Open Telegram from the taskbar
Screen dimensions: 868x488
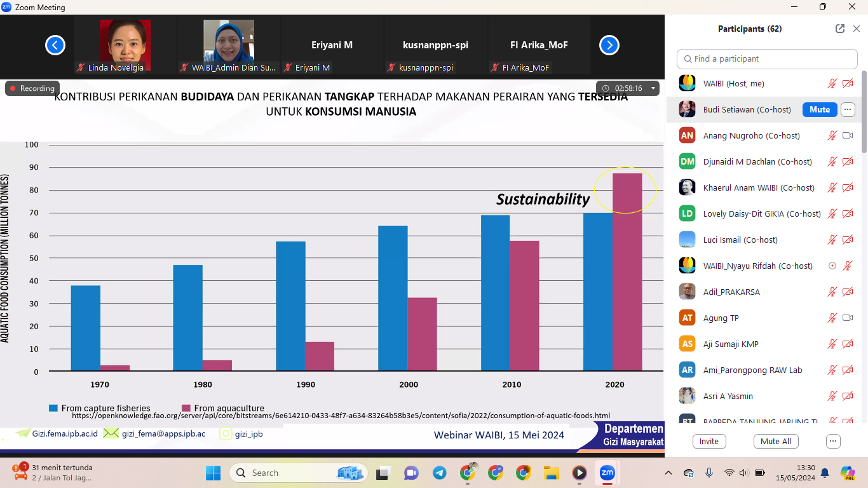tap(439, 473)
